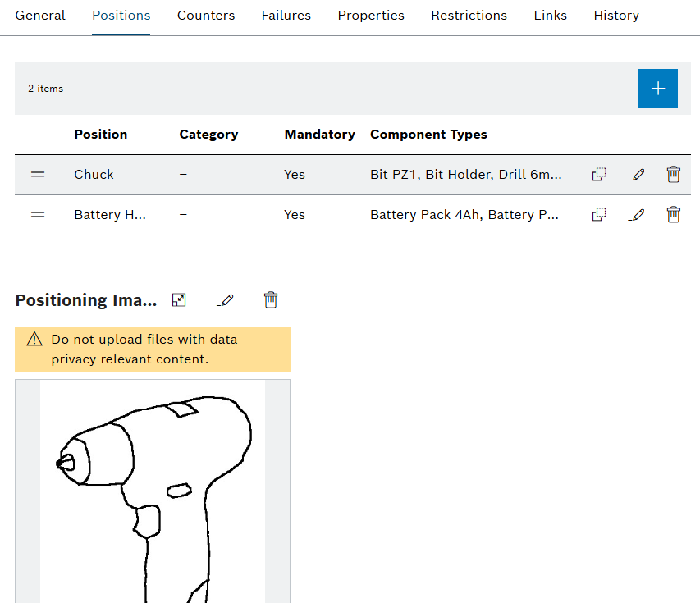The height and width of the screenshot is (603, 700).
Task: Click the '2 items' count label
Action: [x=45, y=89]
